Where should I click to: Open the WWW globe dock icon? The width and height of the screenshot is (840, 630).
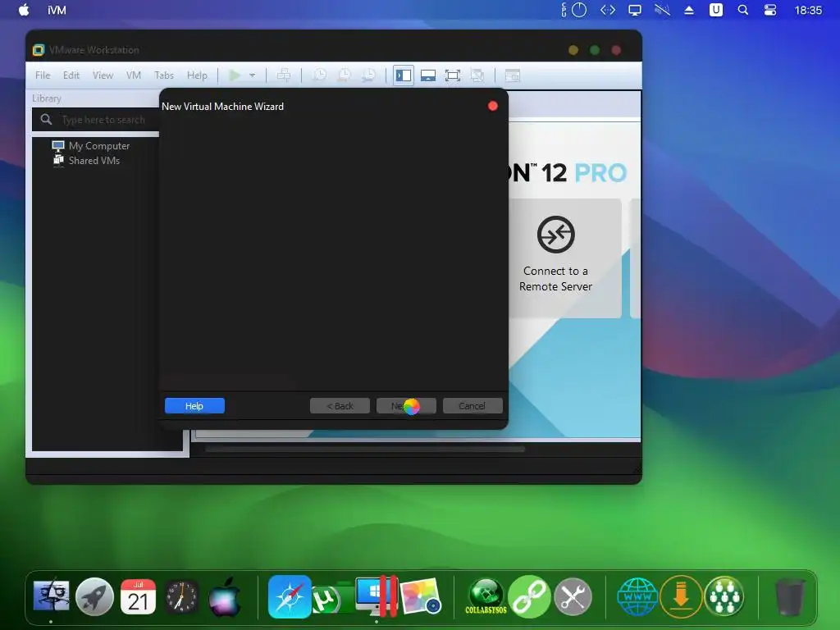click(637, 596)
